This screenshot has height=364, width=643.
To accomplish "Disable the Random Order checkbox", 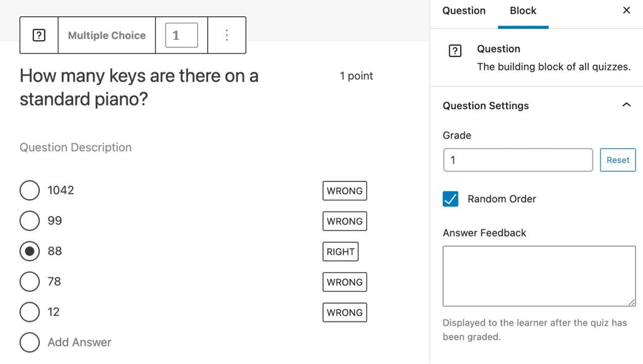I will 450,199.
